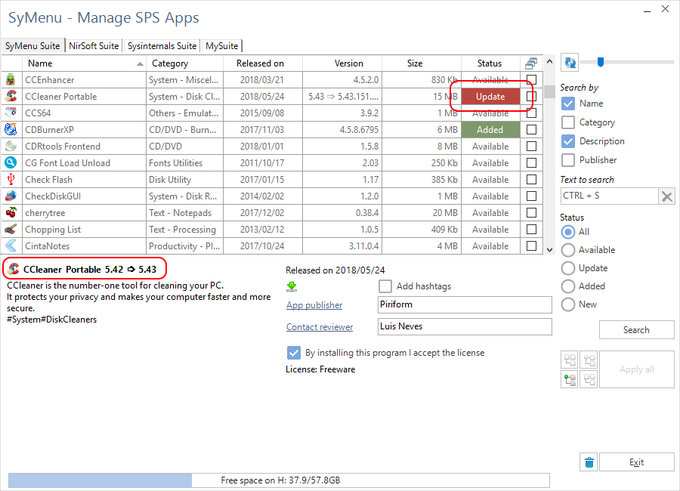
Task: Tick the checkbox for CDBurnerXP row
Action: tap(531, 129)
